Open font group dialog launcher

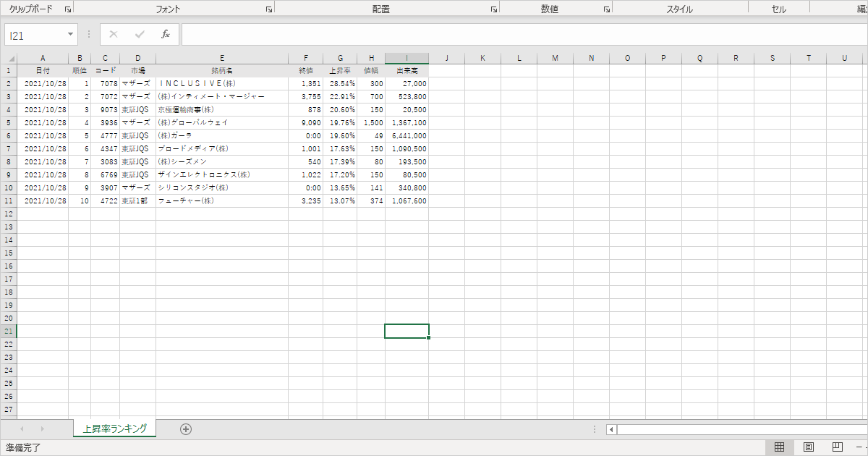click(269, 9)
